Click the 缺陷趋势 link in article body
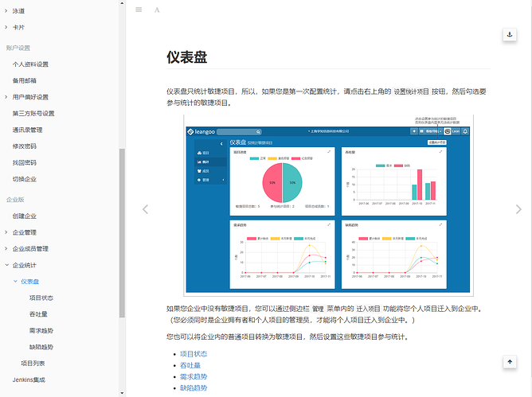 click(194, 388)
